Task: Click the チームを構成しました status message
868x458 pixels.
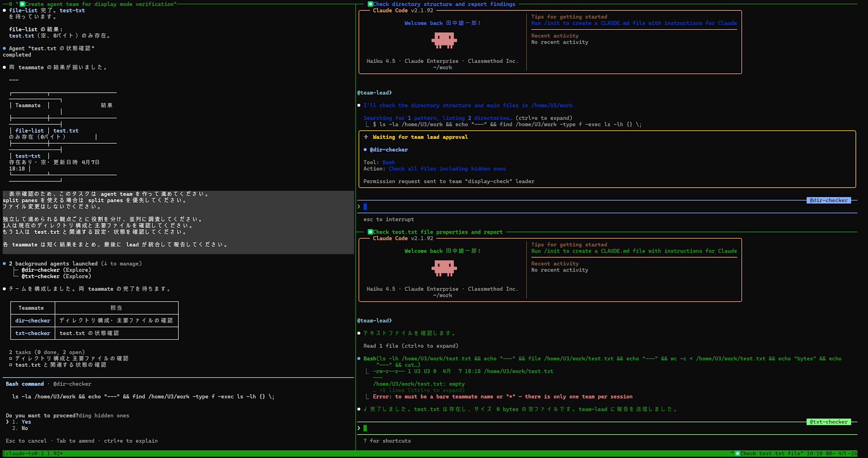Action: (x=90, y=289)
